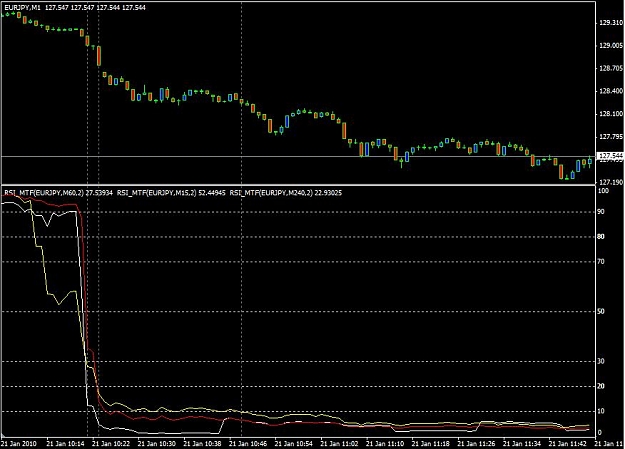Click the 128.705 price scale value

coord(611,68)
